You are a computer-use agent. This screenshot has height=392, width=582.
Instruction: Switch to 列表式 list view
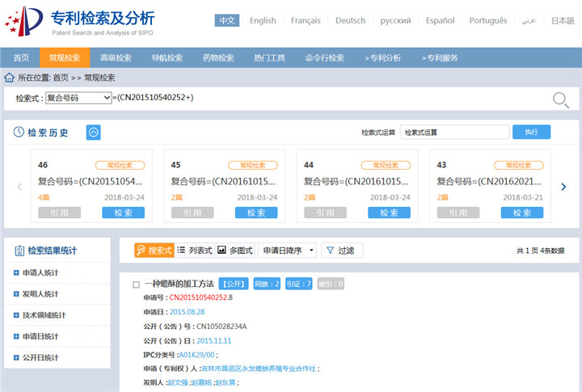click(x=195, y=251)
